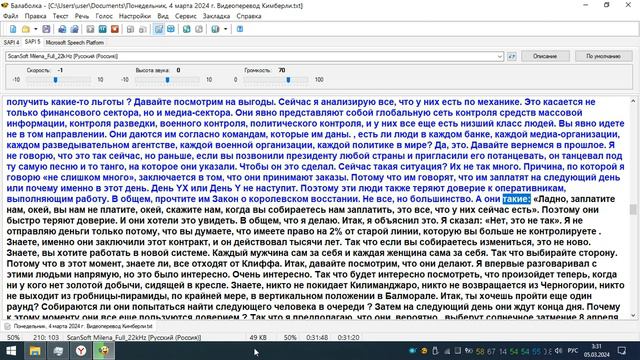Open Yandex Browser from the taskbar
640x360 pixels.
pyautogui.click(x=81, y=351)
